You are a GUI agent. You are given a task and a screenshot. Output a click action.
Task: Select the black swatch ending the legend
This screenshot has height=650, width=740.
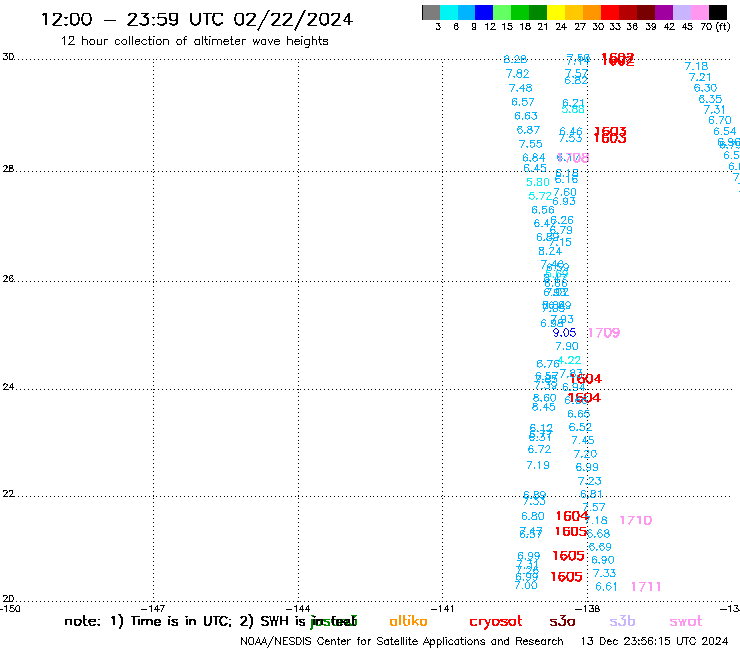point(718,12)
